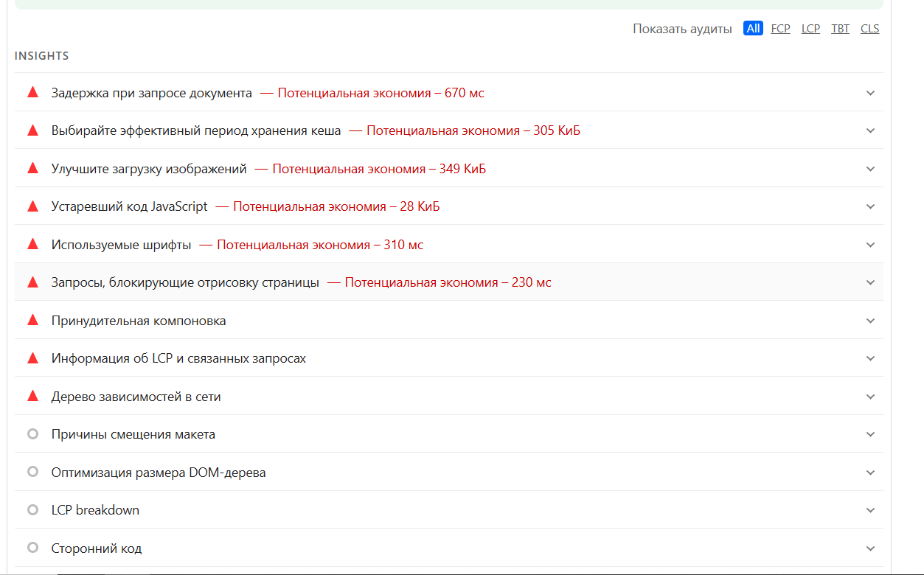924x575 pixels.
Task: Click red triangle icon beside 'Задержка при запросе документа'
Action: (x=32, y=93)
